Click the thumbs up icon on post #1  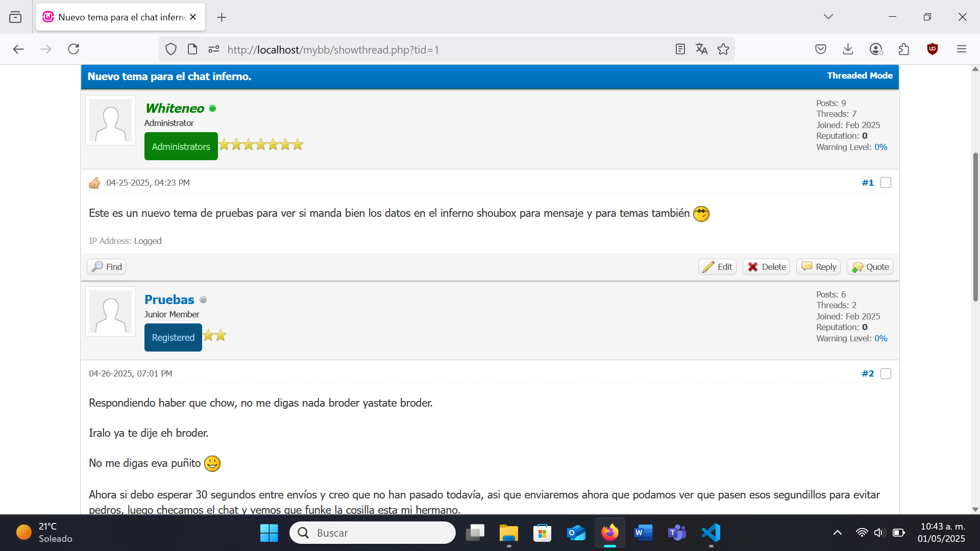tap(94, 183)
